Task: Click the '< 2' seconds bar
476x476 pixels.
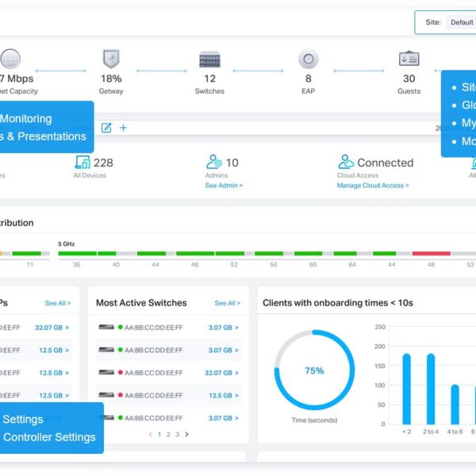Action: pyautogui.click(x=406, y=389)
